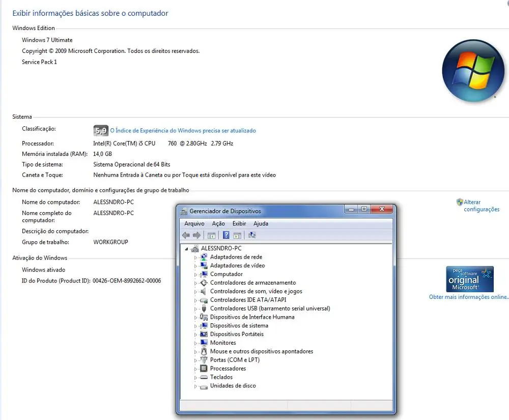
Task: Click the 'Sistema Operacional de 64 Bits' value
Action: (132, 164)
